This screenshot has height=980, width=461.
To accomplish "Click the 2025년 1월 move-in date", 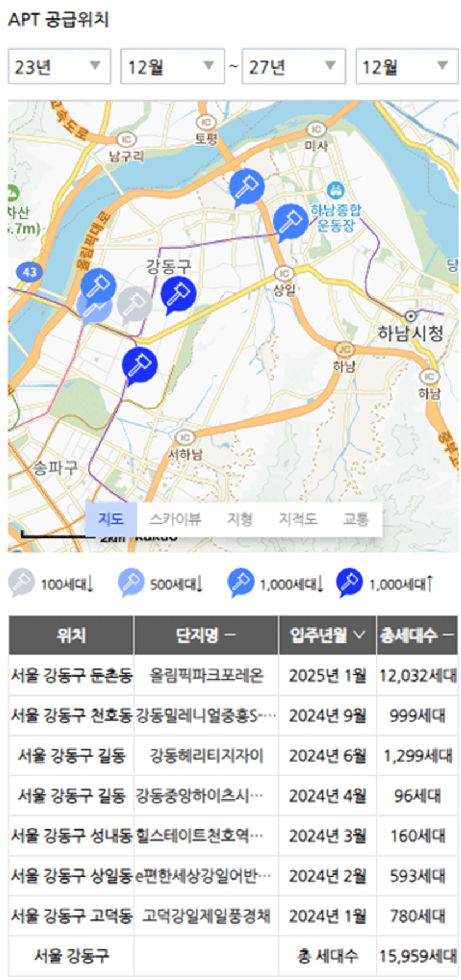I will pos(328,675).
